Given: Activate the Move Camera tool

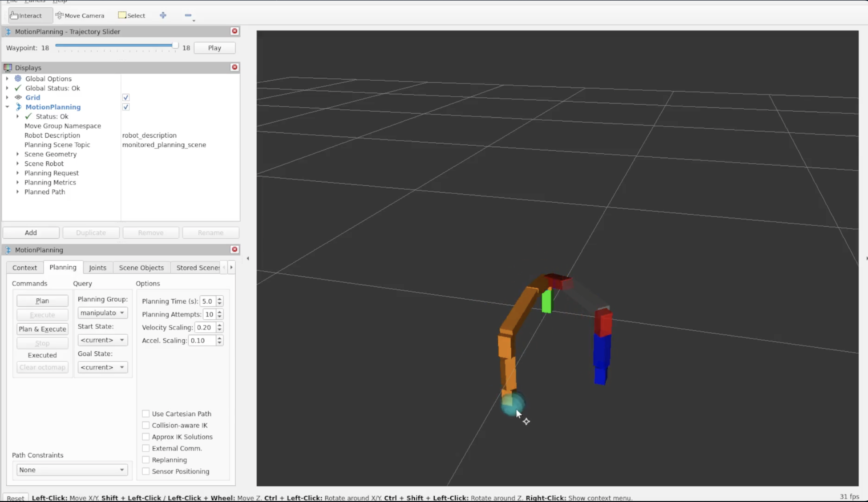Looking at the screenshot, I should (80, 16).
